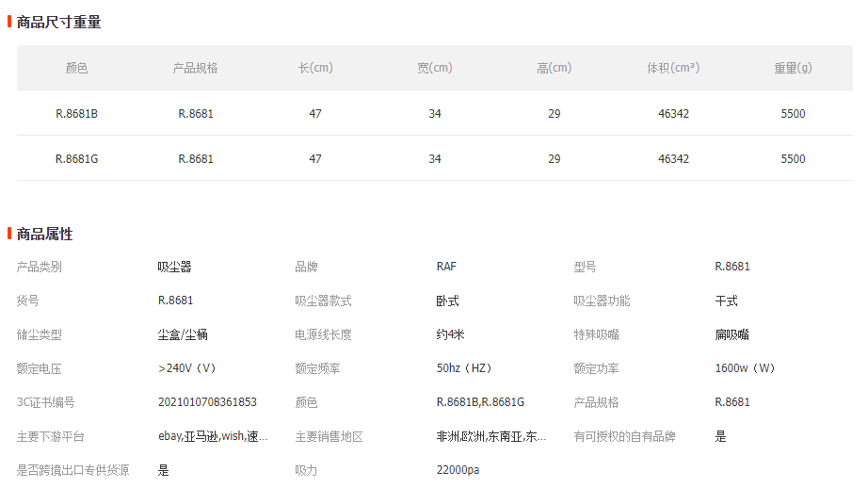This screenshot has height=488, width=868.
Task: Click the 是否跨境出口专供货源 label
Action: (73, 470)
